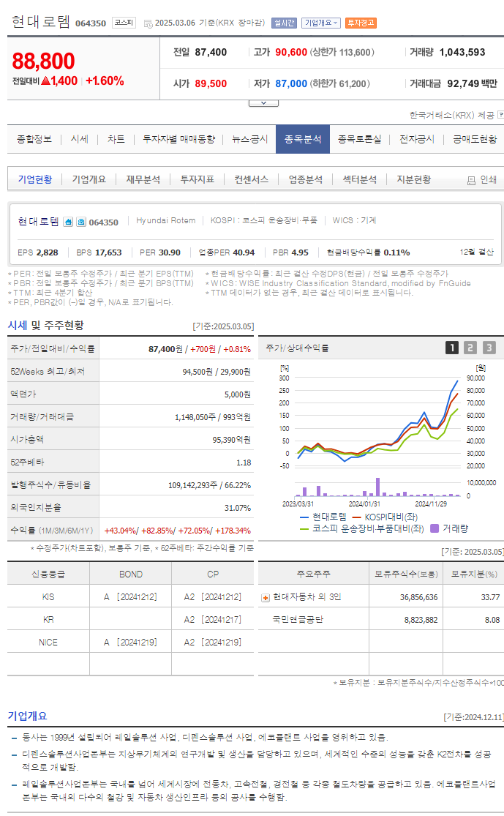Screen dimensions: 504x816
Task: Click the orange 투자경고 warning badge
Action: [360, 23]
